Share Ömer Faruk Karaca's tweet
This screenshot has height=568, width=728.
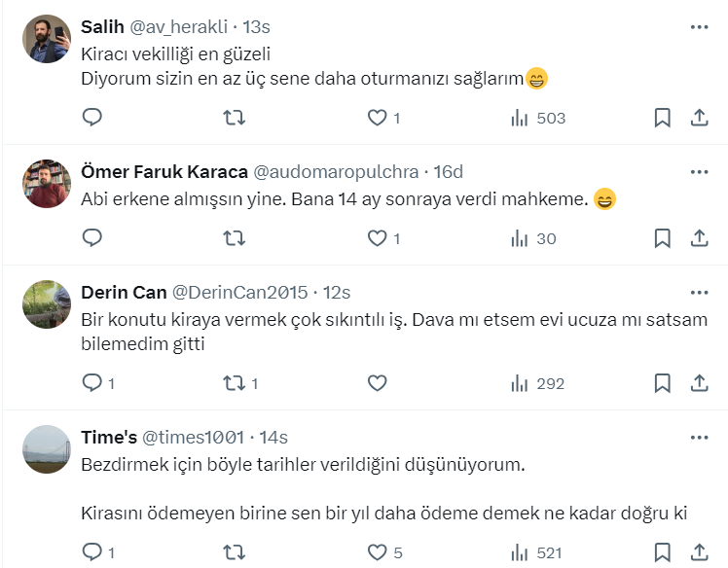[699, 238]
